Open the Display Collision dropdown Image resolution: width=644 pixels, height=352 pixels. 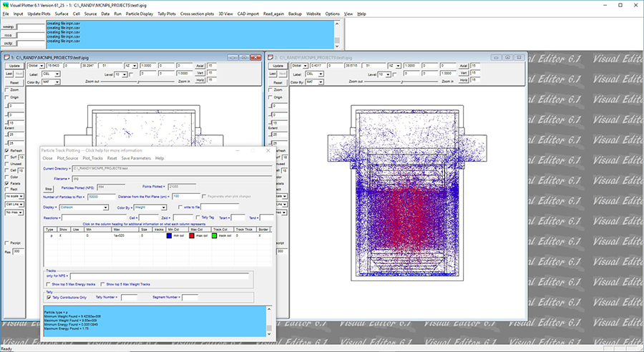[84, 207]
